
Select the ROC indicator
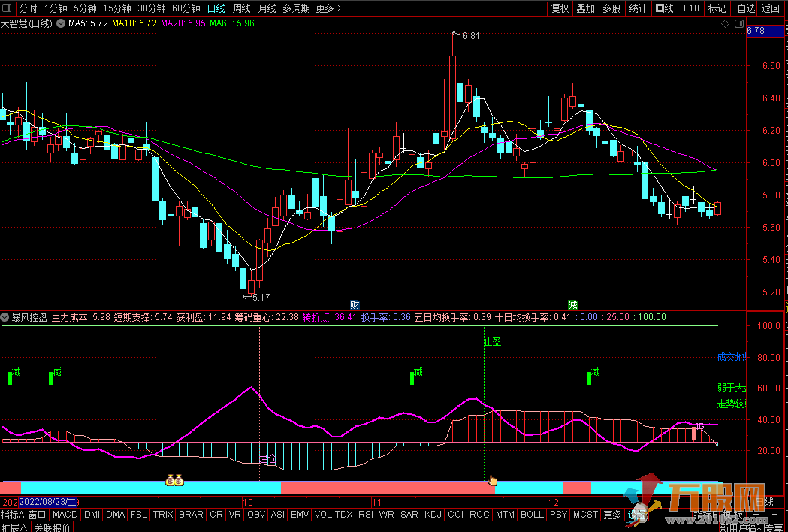(479, 515)
